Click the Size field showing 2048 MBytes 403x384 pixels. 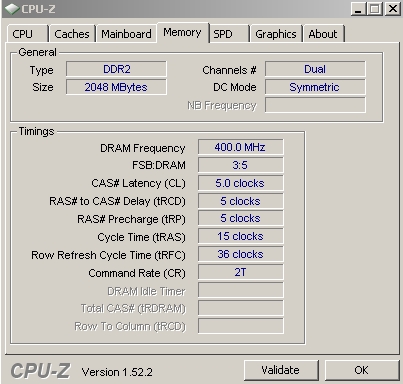pos(116,87)
